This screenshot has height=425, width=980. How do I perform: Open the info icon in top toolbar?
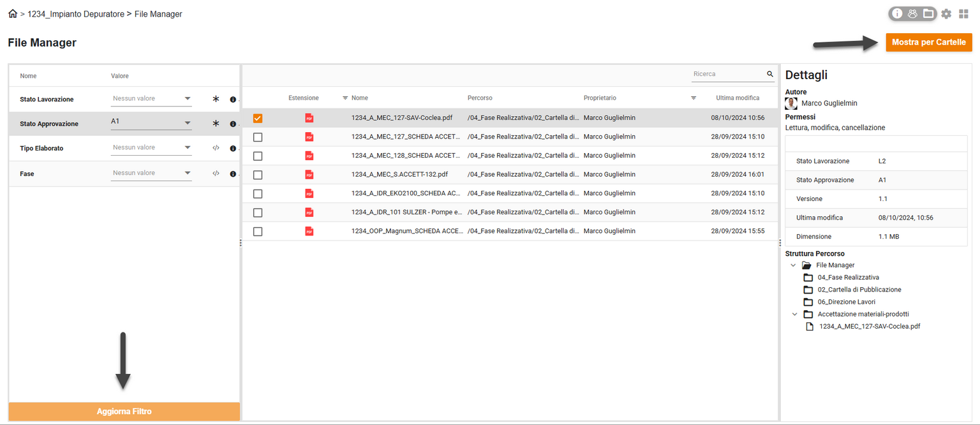point(897,13)
